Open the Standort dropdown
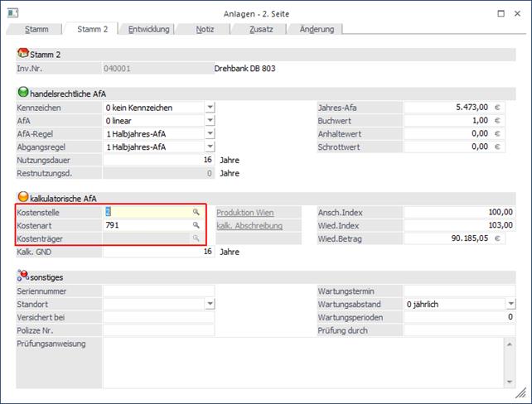This screenshot has height=404, width=532. (210, 305)
